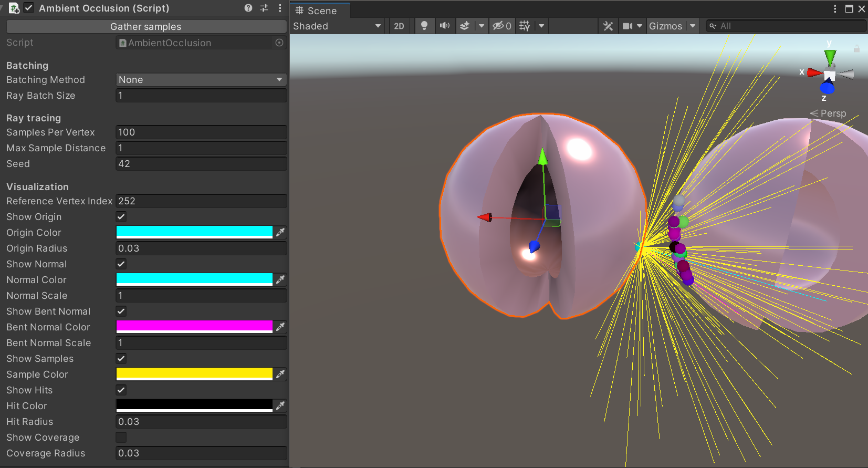This screenshot has height=468, width=868.
Task: Click Reference Vertex Index field
Action: click(201, 201)
